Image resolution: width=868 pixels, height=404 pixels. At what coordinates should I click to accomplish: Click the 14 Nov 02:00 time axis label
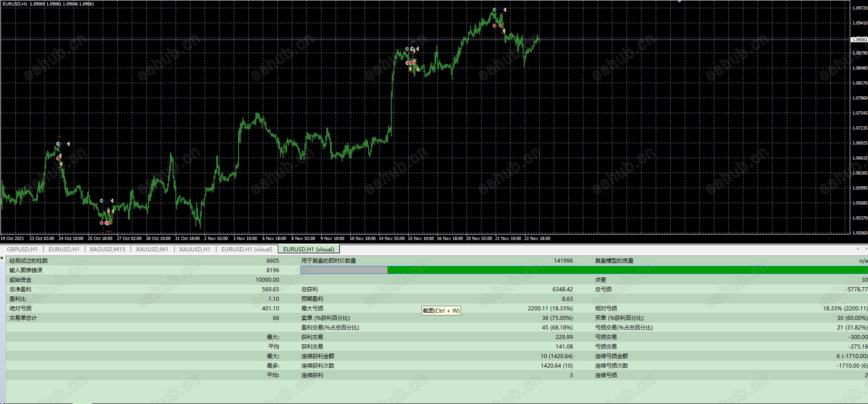click(391, 239)
